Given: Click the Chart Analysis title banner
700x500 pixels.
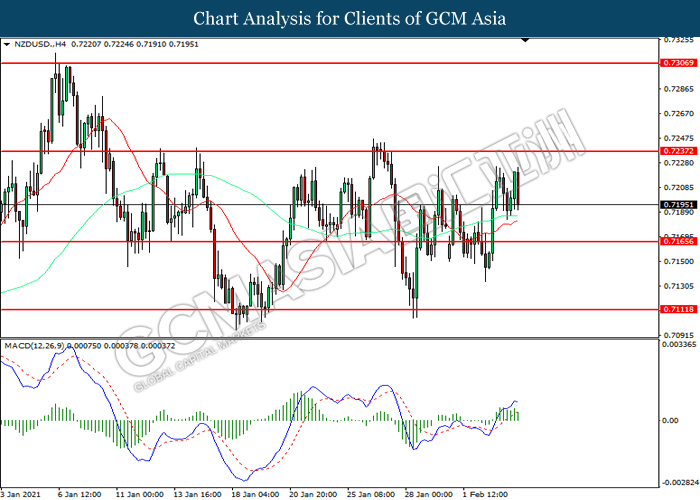Looking at the screenshot, I should pyautogui.click(x=350, y=18).
